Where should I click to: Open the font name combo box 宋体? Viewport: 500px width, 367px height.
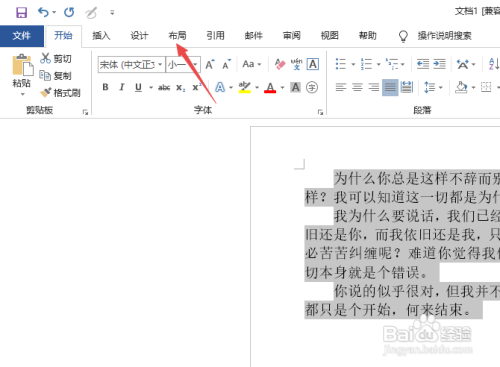[x=131, y=64]
